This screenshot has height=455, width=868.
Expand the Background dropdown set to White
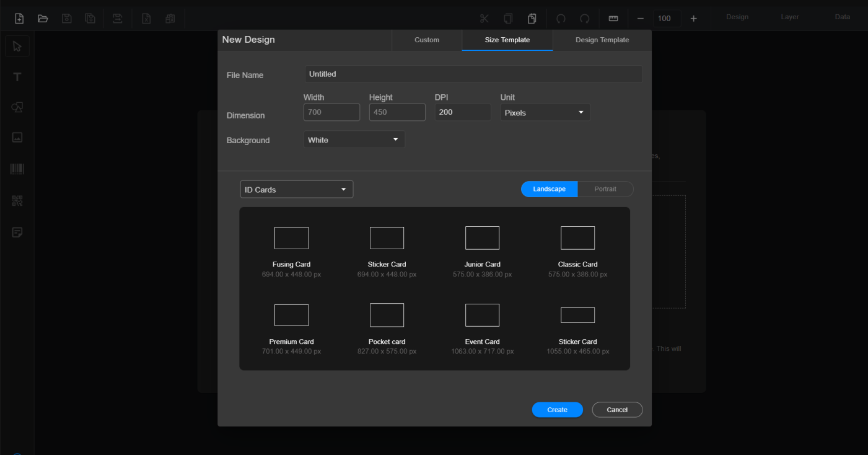click(x=354, y=140)
